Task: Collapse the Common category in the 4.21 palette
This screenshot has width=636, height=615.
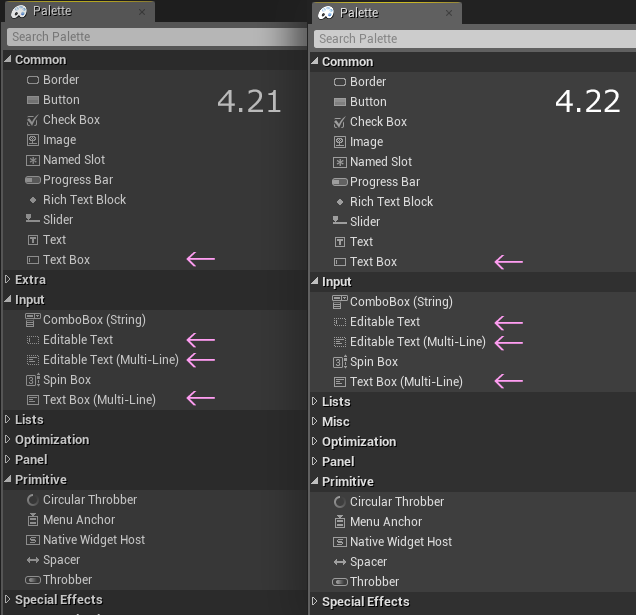Action: click(8, 59)
